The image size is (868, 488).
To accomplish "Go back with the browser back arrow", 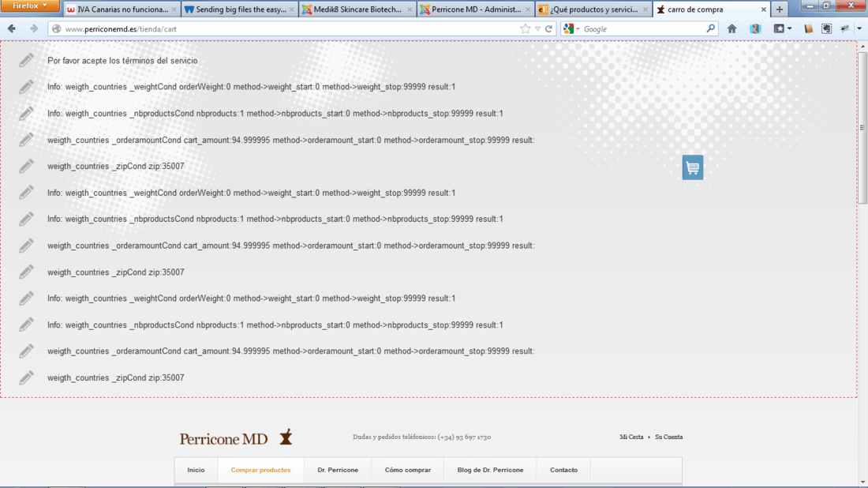I will [x=12, y=28].
